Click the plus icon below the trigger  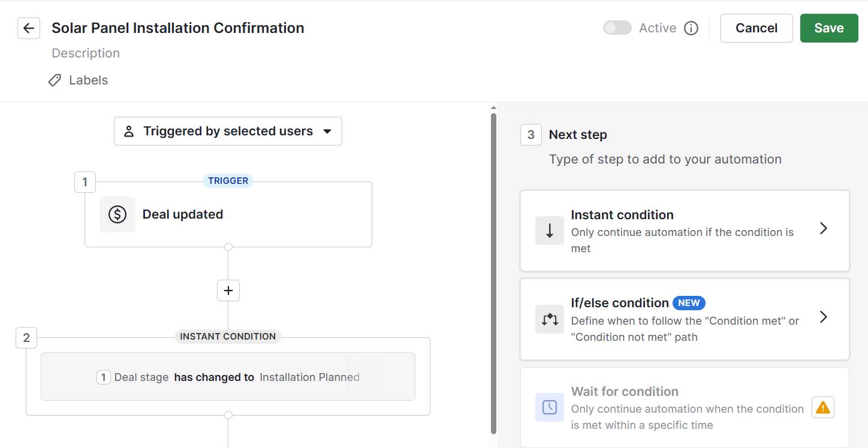pyautogui.click(x=228, y=290)
